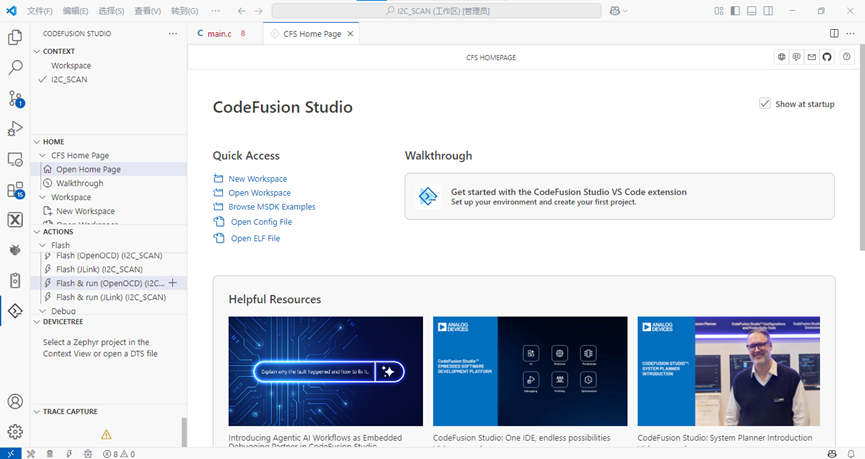The width and height of the screenshot is (865, 459).
Task: Customize layout icon in title bar
Action: pos(719,11)
